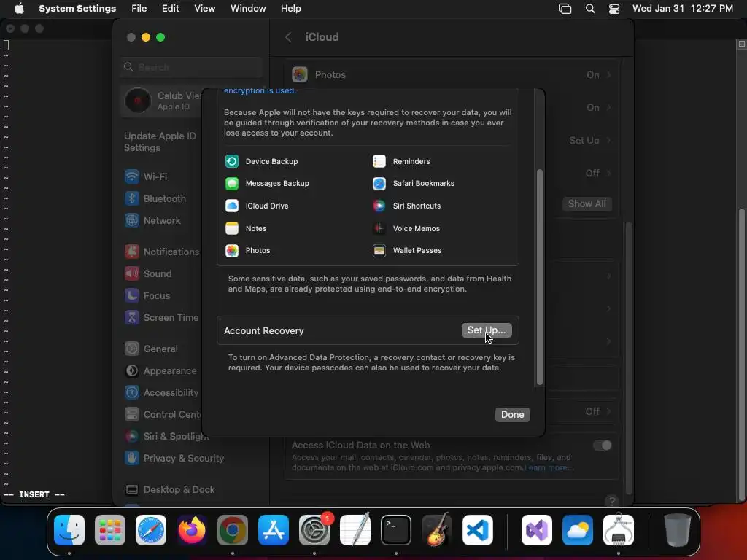Image resolution: width=747 pixels, height=560 pixels.
Task: Open the File menu
Action: [139, 9]
